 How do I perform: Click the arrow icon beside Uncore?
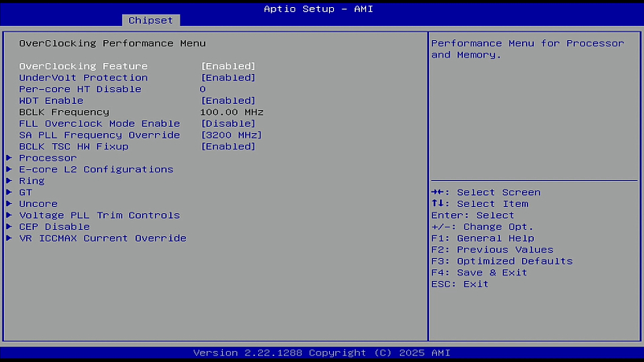point(9,204)
